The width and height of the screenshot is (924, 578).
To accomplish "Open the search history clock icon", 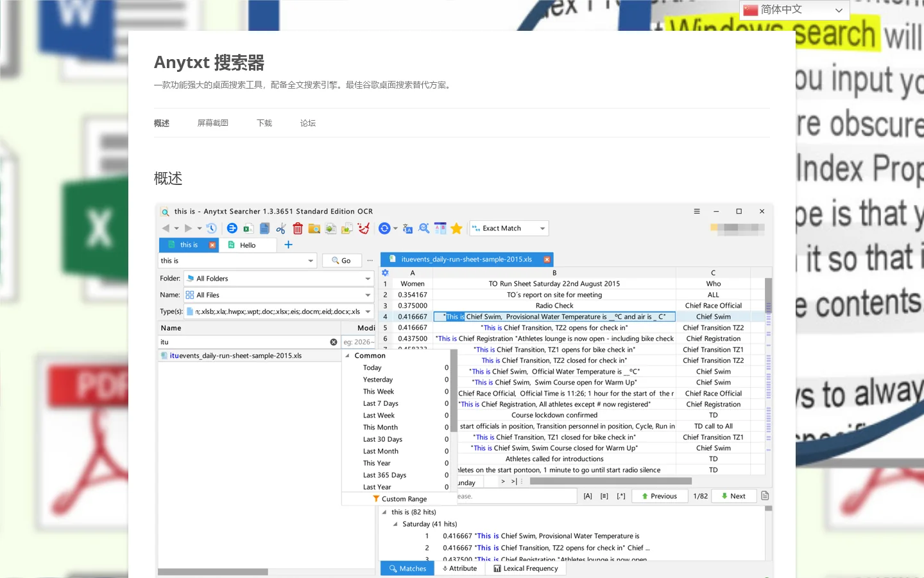I will (211, 228).
